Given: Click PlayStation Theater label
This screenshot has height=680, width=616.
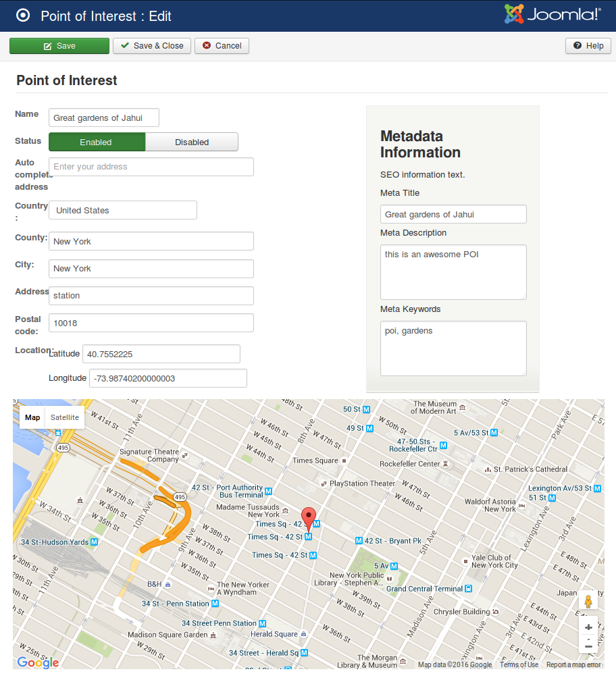Looking at the screenshot, I should (x=362, y=483).
